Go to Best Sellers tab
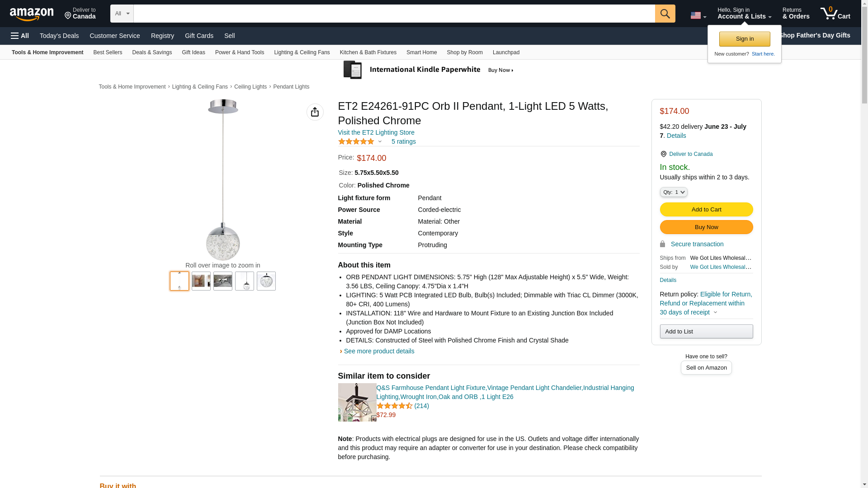 click(108, 52)
